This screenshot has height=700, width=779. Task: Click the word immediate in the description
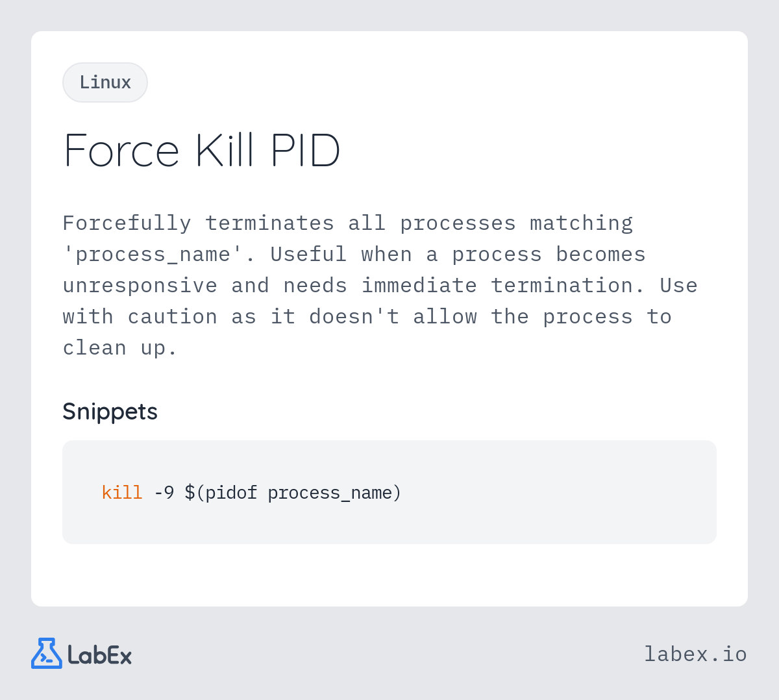(x=419, y=286)
